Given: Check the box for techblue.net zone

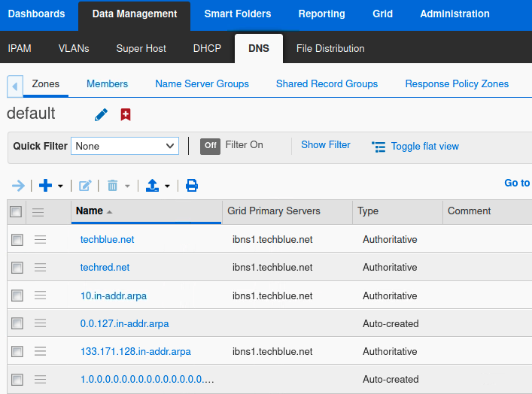Looking at the screenshot, I should click(17, 240).
